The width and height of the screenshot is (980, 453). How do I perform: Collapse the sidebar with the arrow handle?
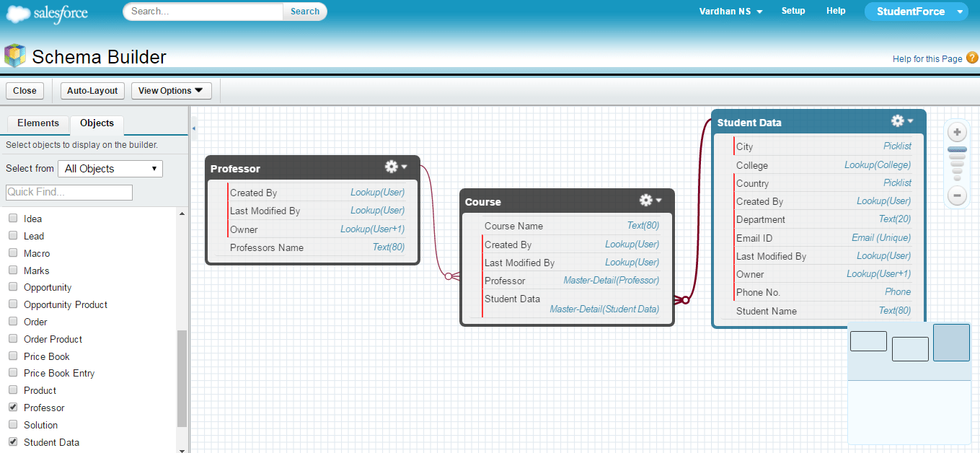tap(193, 128)
